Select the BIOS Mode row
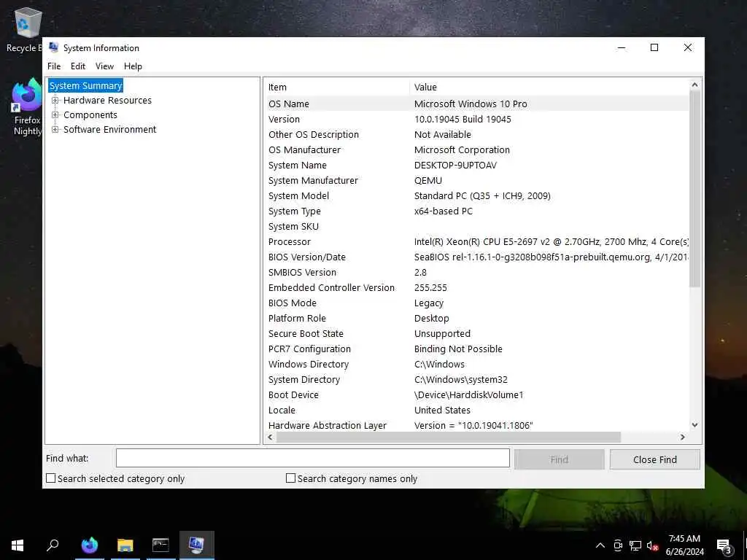The image size is (747, 560). (476, 303)
